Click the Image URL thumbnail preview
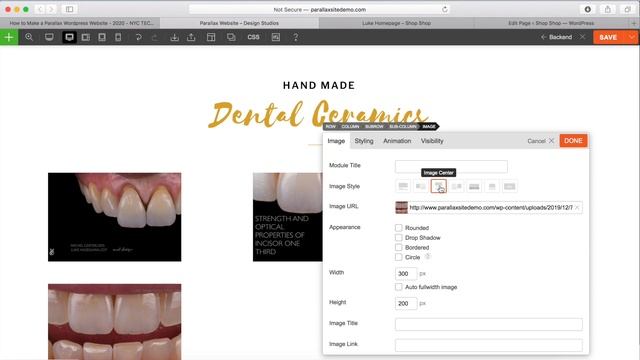 click(x=401, y=207)
